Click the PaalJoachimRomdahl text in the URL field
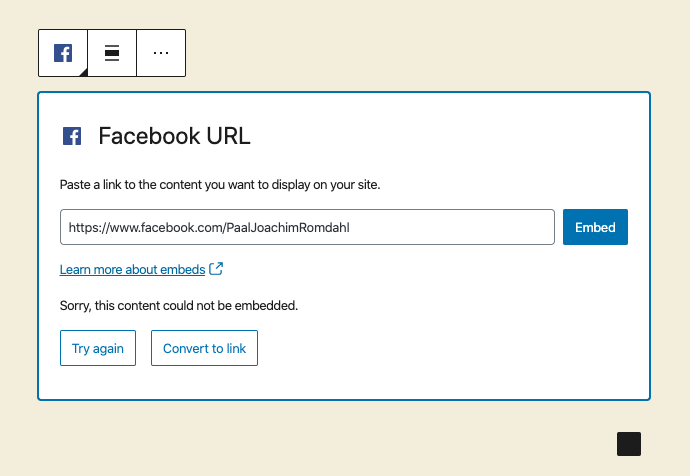 pos(288,227)
